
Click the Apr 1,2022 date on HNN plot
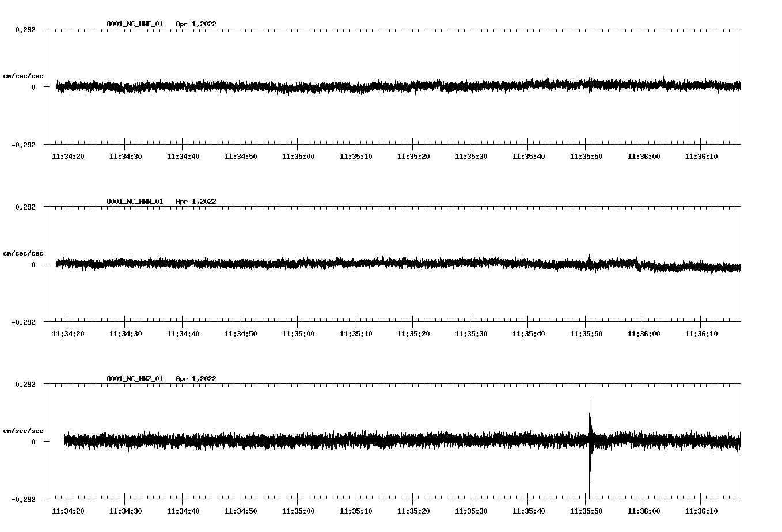(196, 202)
